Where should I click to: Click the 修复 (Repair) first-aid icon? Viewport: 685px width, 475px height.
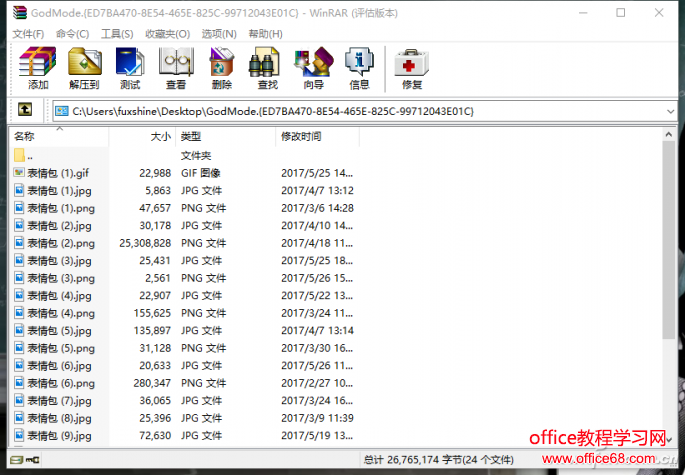tap(412, 62)
